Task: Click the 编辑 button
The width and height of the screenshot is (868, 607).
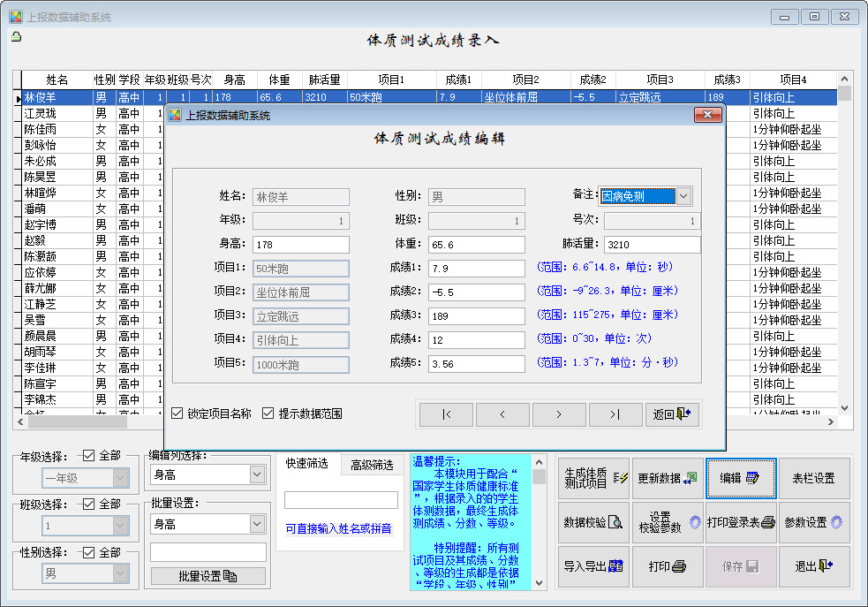Action: 741,478
